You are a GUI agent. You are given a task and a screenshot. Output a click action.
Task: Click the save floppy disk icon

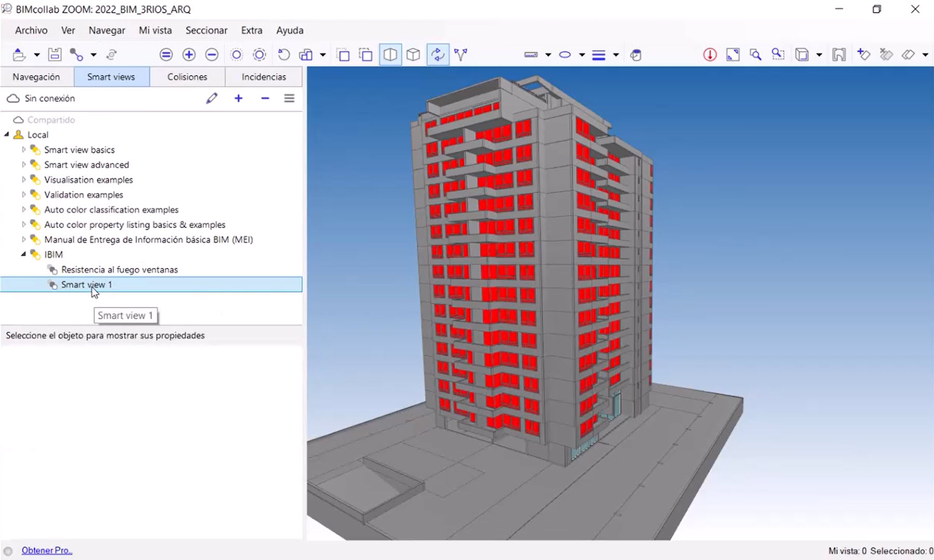click(x=54, y=54)
